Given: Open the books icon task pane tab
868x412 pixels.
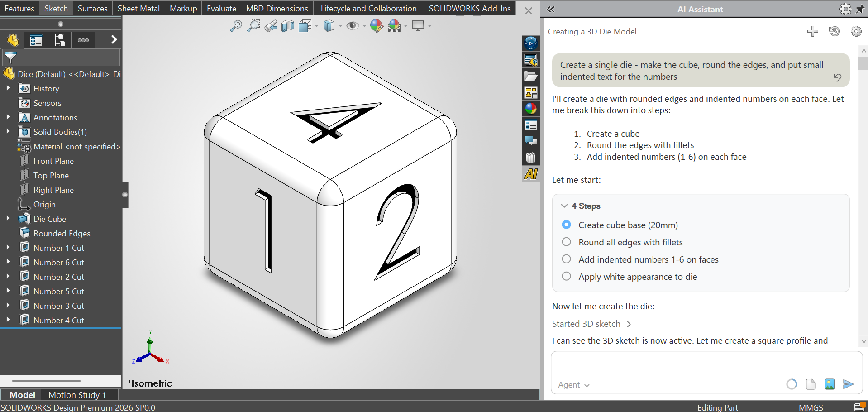Looking at the screenshot, I should coord(531,158).
